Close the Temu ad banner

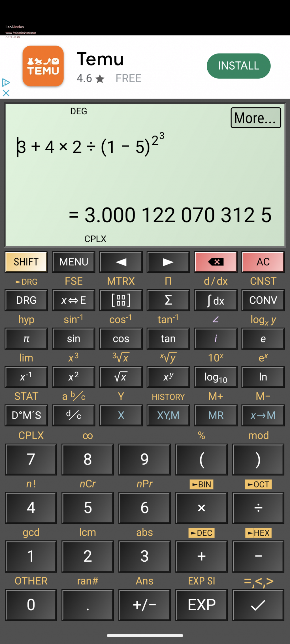pos(6,93)
